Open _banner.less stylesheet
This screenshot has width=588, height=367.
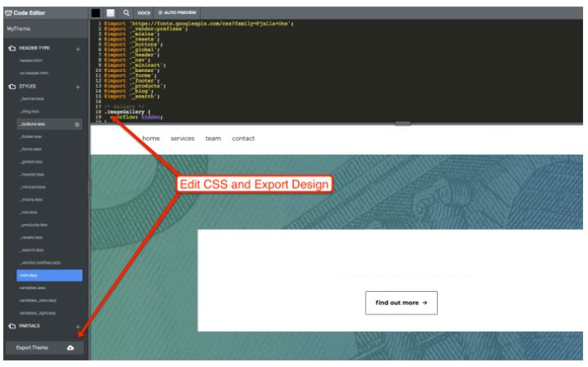coord(32,99)
